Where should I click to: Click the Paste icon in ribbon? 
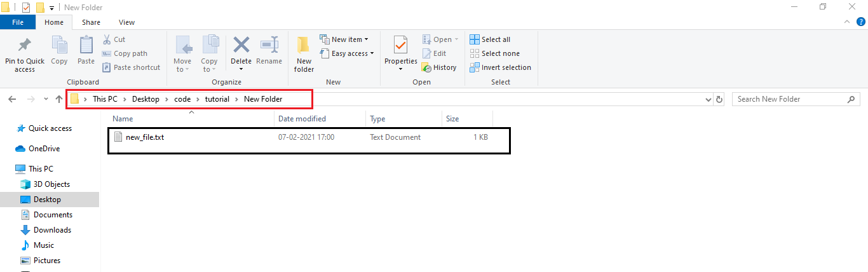[x=86, y=46]
